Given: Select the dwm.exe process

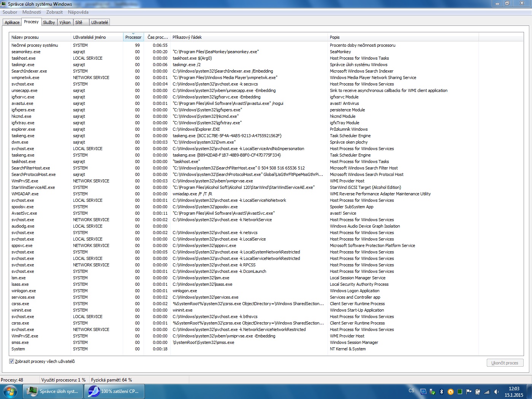Looking at the screenshot, I should pos(266,142).
